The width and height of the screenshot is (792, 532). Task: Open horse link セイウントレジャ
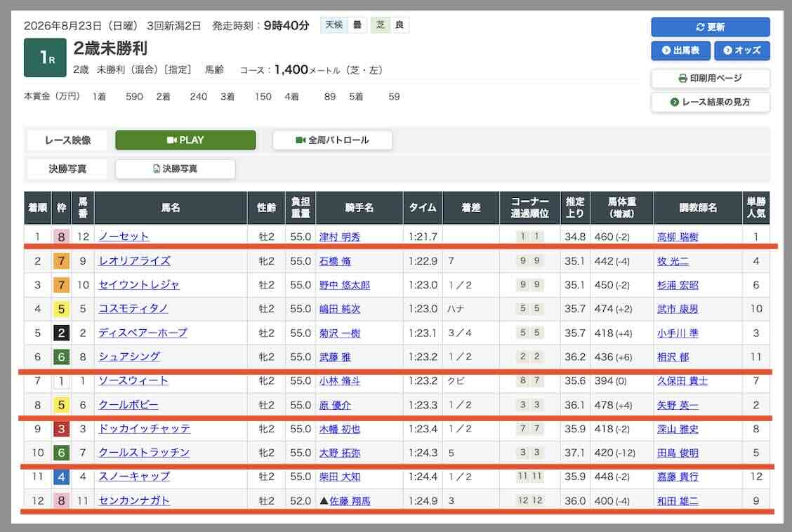tap(139, 285)
